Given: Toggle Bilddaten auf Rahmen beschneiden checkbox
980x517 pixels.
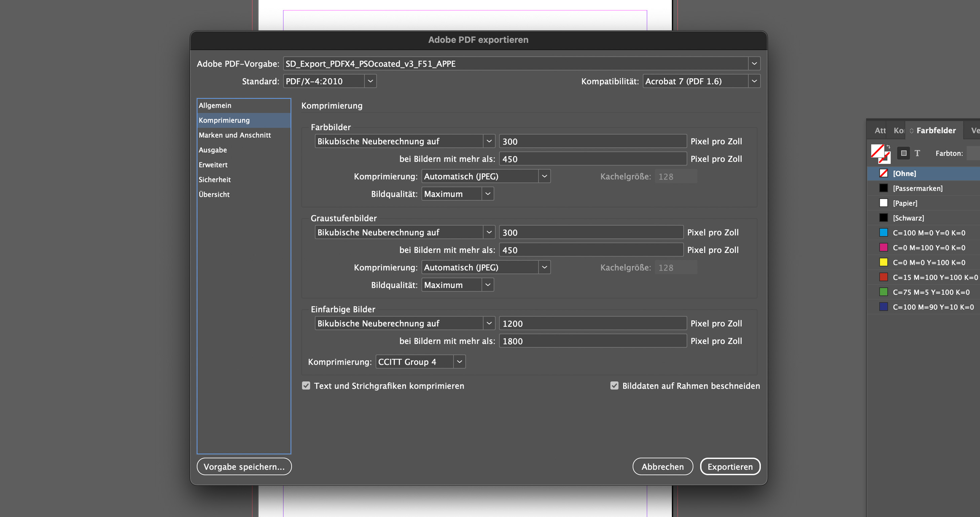Looking at the screenshot, I should click(x=614, y=386).
